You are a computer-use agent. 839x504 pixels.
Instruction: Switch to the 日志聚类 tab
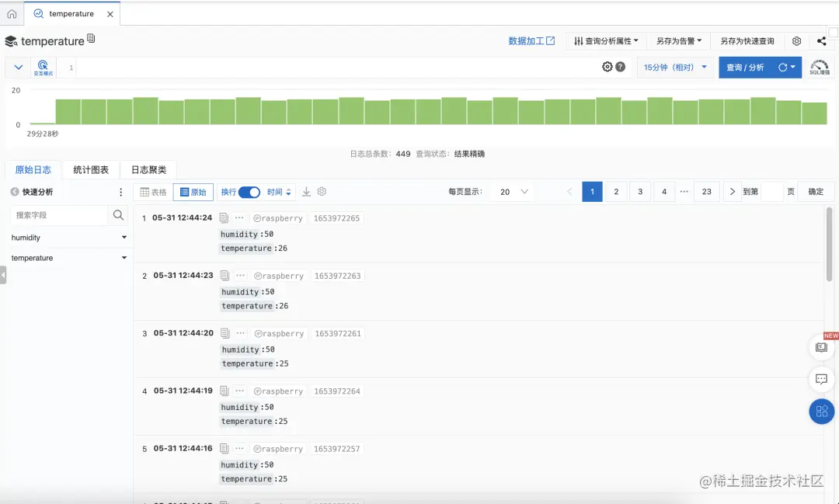click(x=149, y=169)
